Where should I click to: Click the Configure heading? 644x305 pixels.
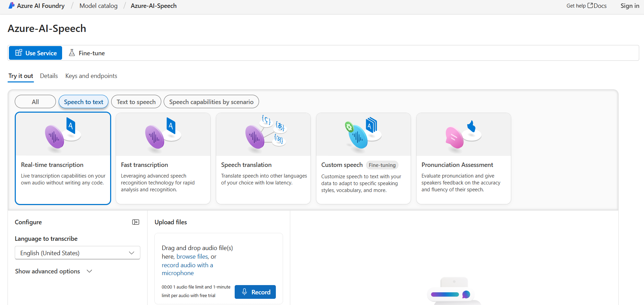tap(28, 222)
